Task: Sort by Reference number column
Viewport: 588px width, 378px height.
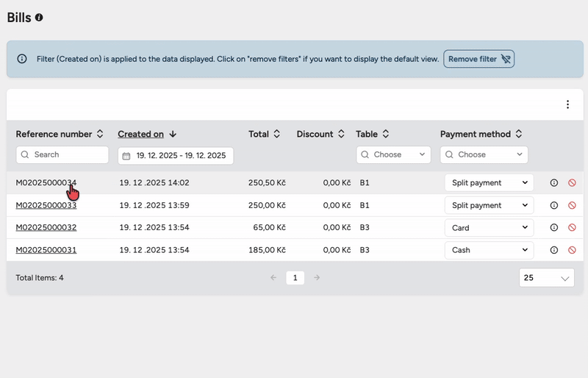Action: 100,134
